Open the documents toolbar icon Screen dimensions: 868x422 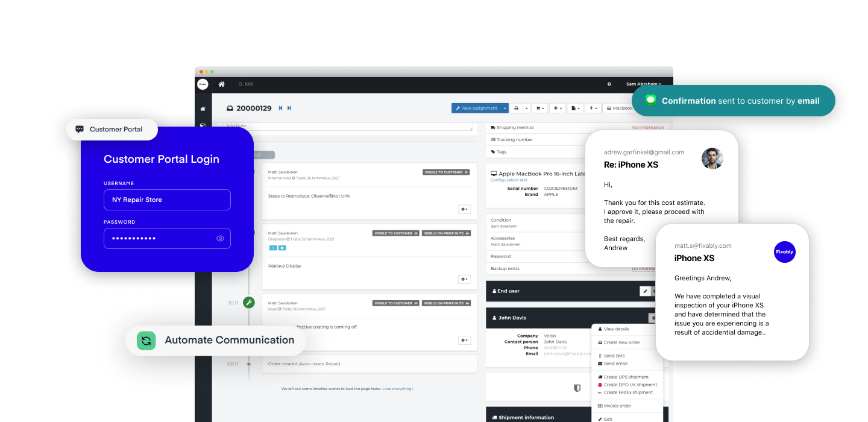(x=573, y=108)
